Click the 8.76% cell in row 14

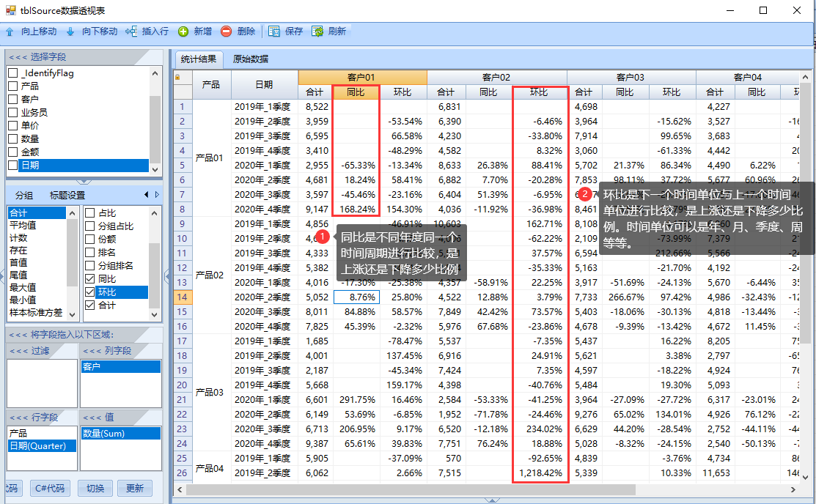pos(356,297)
